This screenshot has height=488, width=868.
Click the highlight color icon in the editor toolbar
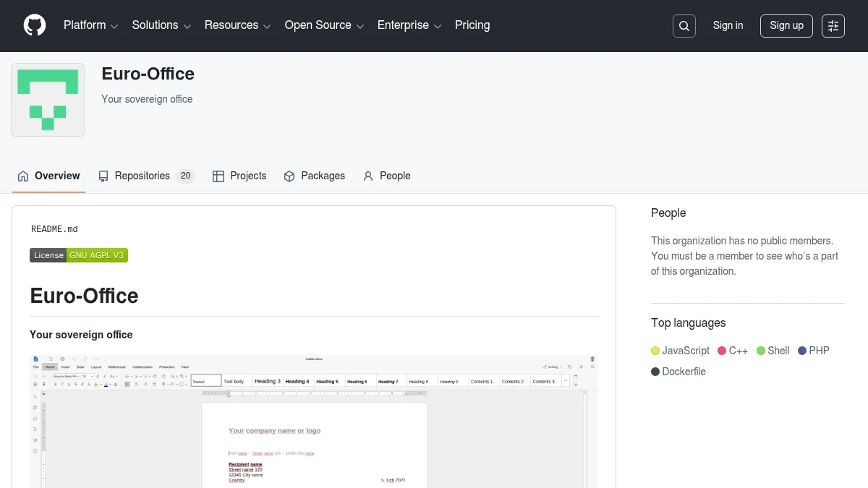click(x=96, y=385)
